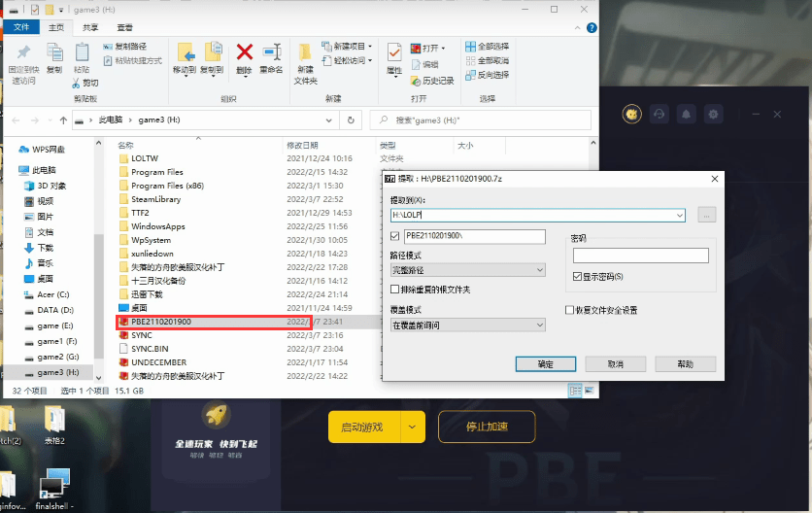Toggle the PBE2110201900\ subfolder checkbox
The height and width of the screenshot is (513, 812).
tap(395, 236)
